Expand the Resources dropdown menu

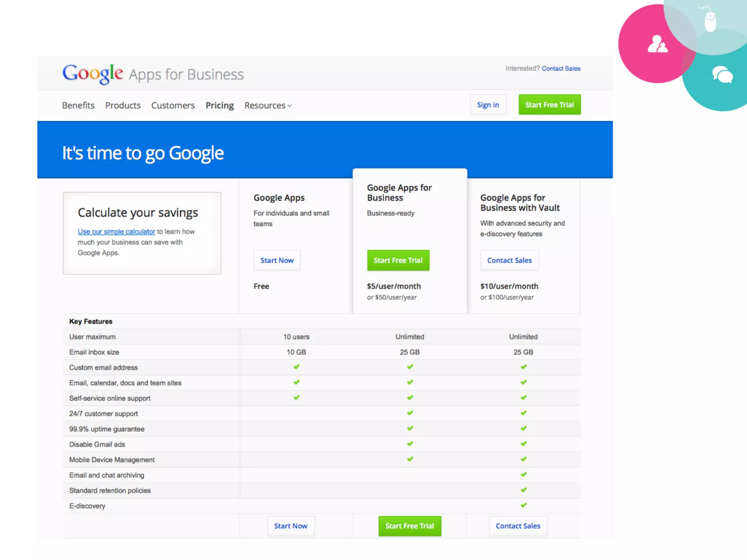[x=265, y=105]
